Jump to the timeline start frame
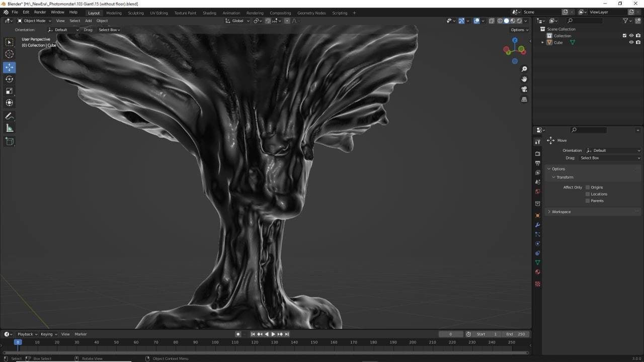 pyautogui.click(x=253, y=334)
